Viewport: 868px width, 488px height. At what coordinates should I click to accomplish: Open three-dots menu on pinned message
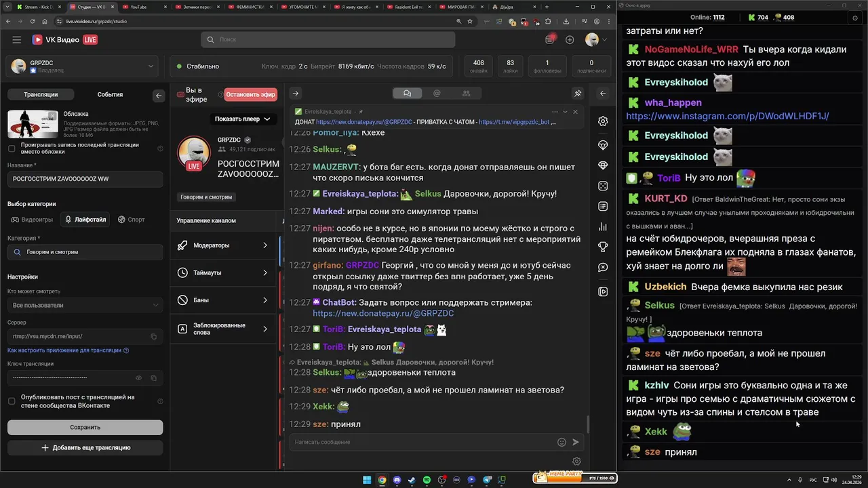pos(555,112)
